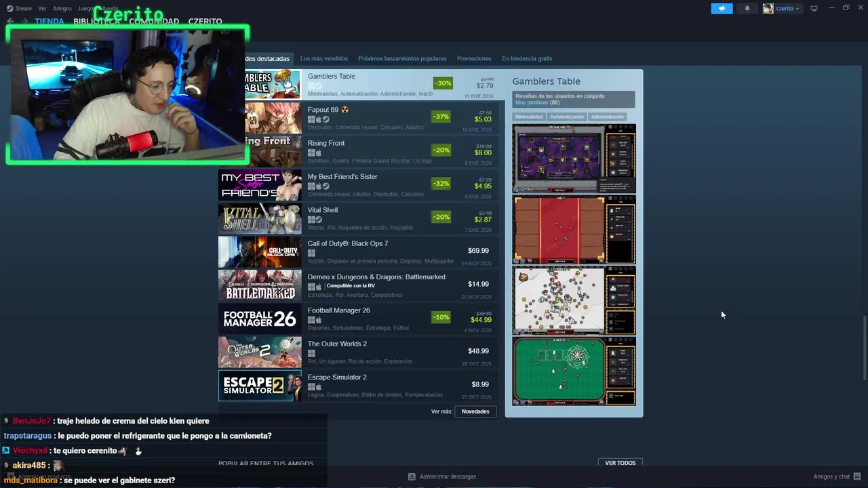Open Escape Simulator 2 capsule image

pos(260,385)
